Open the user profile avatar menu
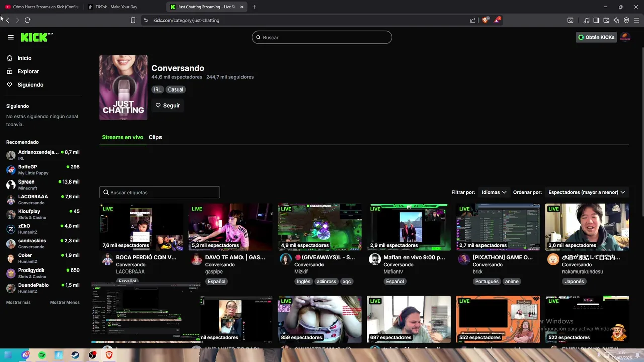 coord(625,37)
